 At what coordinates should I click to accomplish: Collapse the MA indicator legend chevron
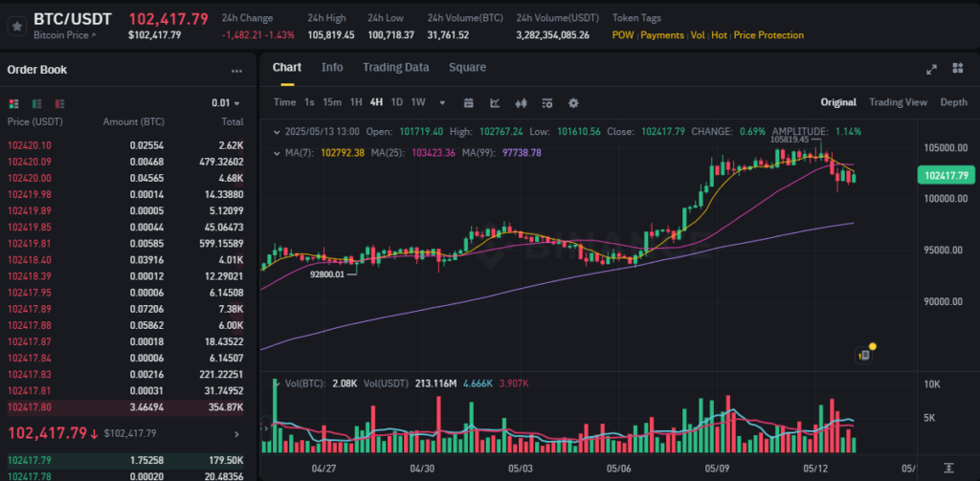277,152
